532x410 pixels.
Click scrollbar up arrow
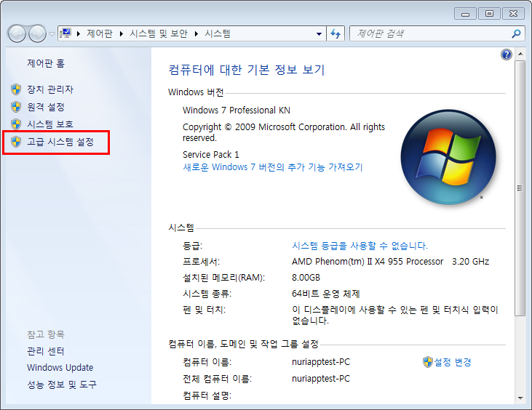click(520, 54)
